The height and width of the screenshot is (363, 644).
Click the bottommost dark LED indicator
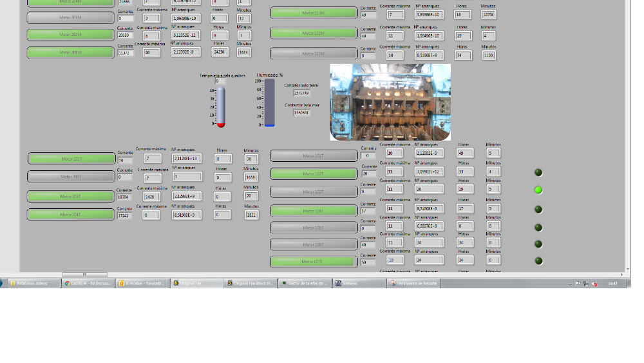[x=538, y=261]
